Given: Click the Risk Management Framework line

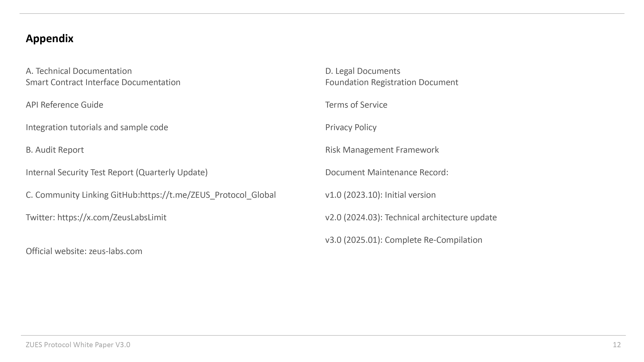Looking at the screenshot, I should coord(382,150).
